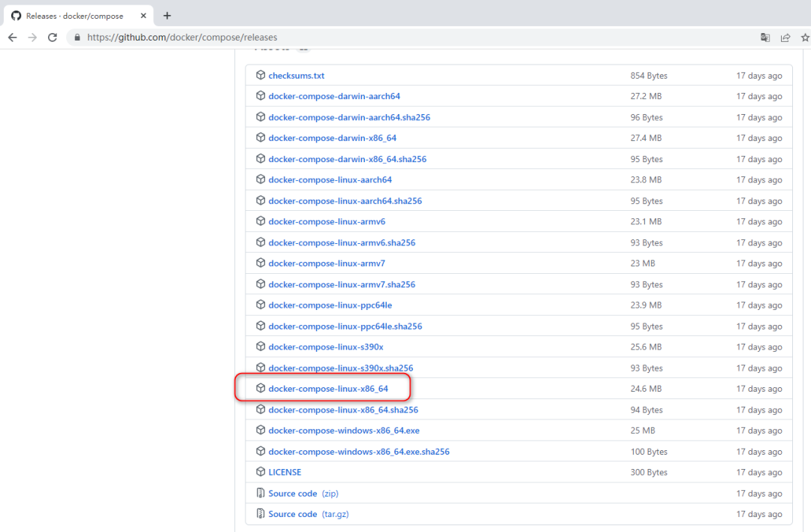Click package icon beside checksums.txt
The height and width of the screenshot is (532, 811).
pos(260,75)
